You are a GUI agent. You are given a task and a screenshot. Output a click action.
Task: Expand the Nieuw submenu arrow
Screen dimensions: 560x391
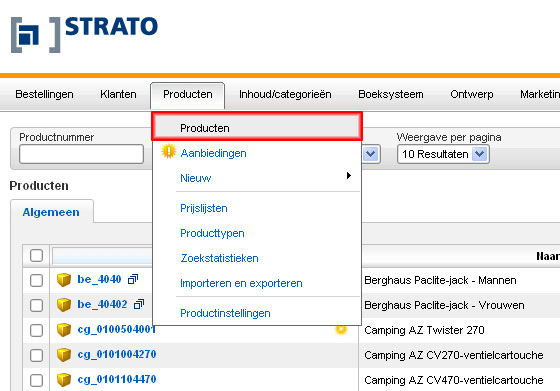point(349,175)
